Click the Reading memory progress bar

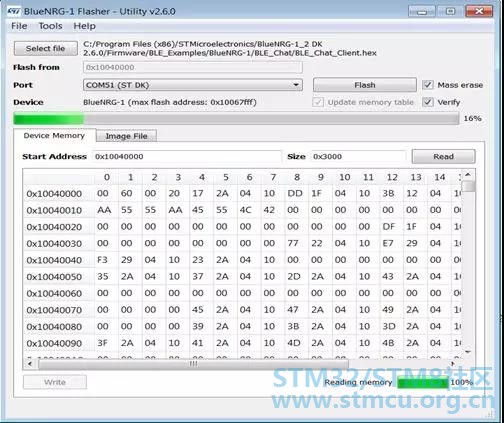coord(423,383)
